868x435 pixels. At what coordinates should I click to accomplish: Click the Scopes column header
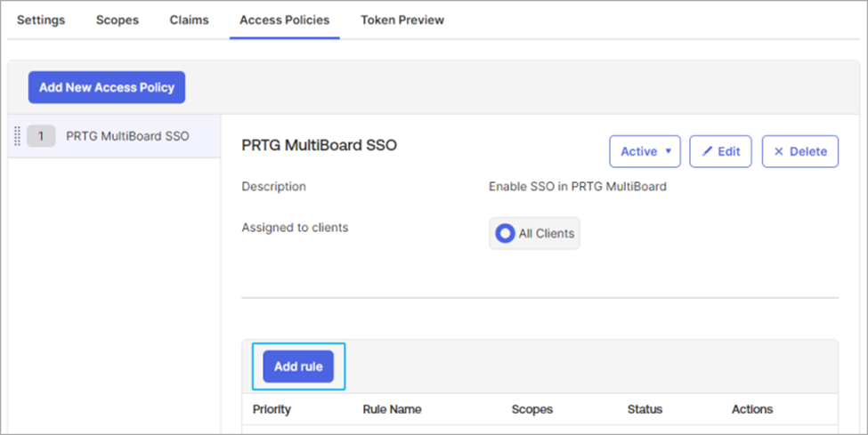[x=532, y=409]
